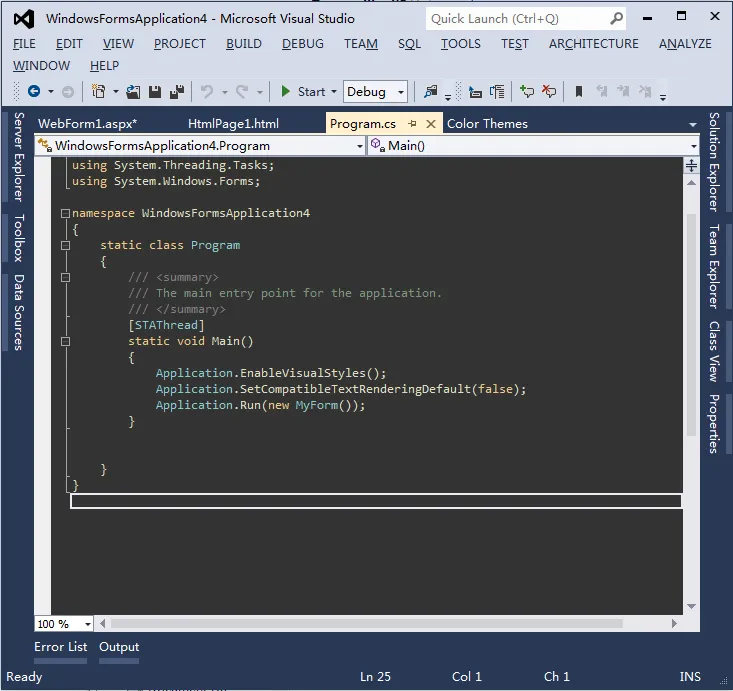Open the ARCHITECTURE menu
The width and height of the screenshot is (733, 691).
[x=594, y=44]
